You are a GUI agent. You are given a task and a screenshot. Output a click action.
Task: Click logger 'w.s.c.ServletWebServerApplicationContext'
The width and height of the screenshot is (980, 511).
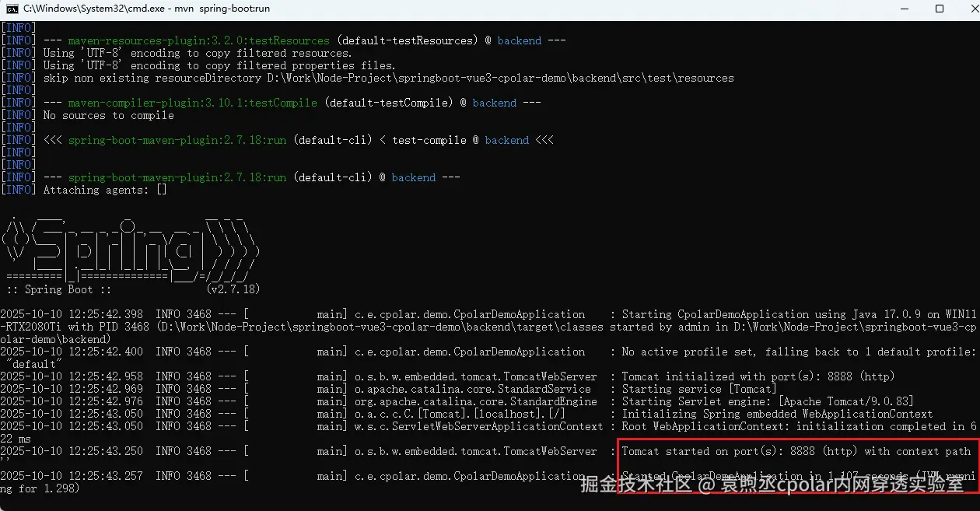[479, 426]
